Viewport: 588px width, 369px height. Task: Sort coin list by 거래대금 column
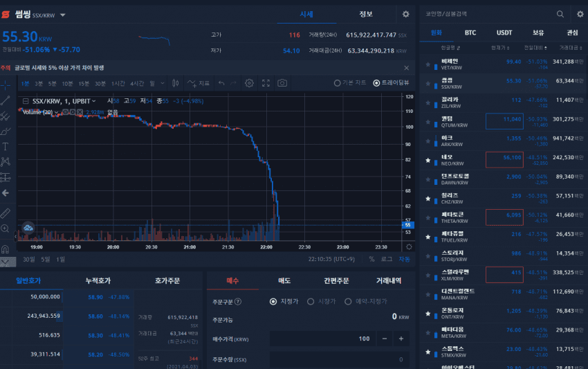(x=571, y=48)
